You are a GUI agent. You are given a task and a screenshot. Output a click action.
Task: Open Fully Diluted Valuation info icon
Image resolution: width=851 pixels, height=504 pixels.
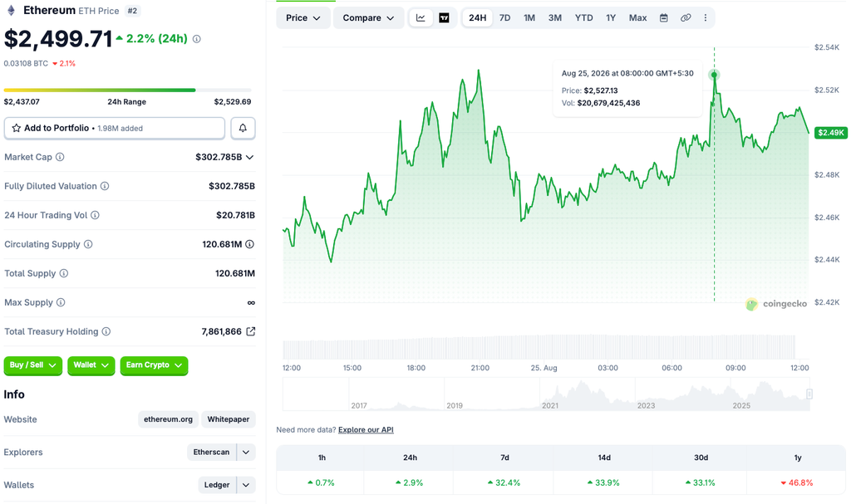click(105, 186)
